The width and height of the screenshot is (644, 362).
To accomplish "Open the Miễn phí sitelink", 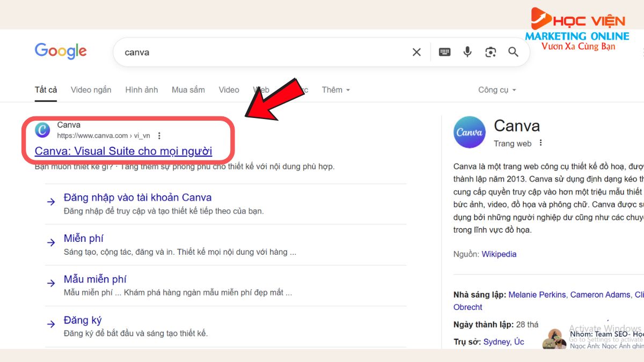I will 84,238.
